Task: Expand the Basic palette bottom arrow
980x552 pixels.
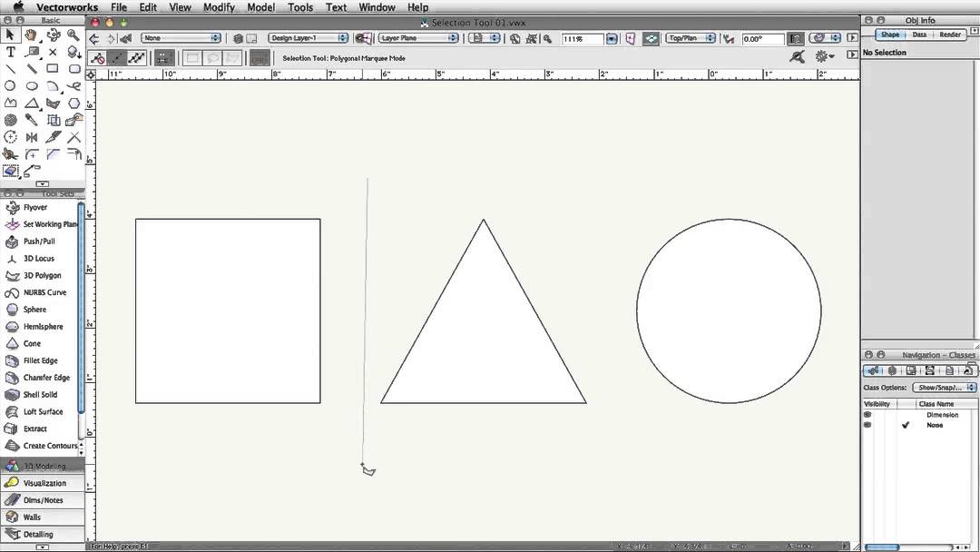Action: 43,183
